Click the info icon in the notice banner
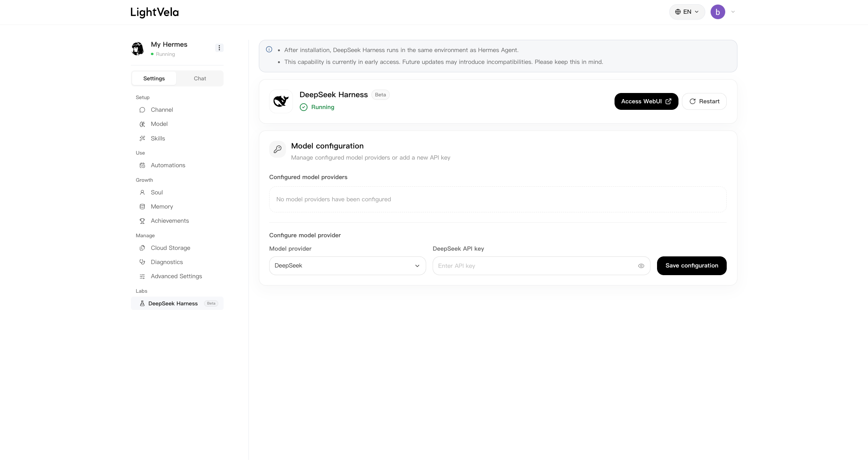868x468 pixels. pyautogui.click(x=269, y=49)
